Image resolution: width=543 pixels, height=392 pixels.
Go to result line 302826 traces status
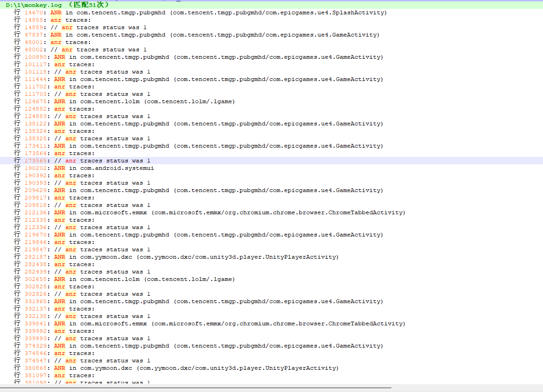point(271,294)
